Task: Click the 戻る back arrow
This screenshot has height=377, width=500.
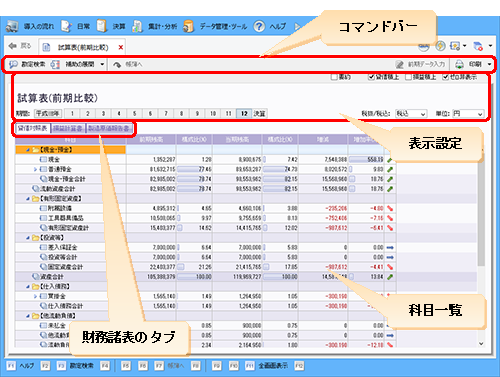Action: [x=13, y=46]
